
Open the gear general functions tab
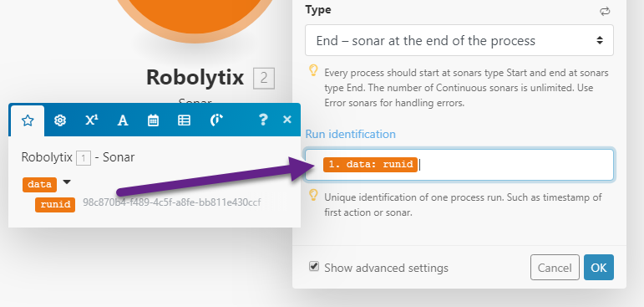[60, 120]
